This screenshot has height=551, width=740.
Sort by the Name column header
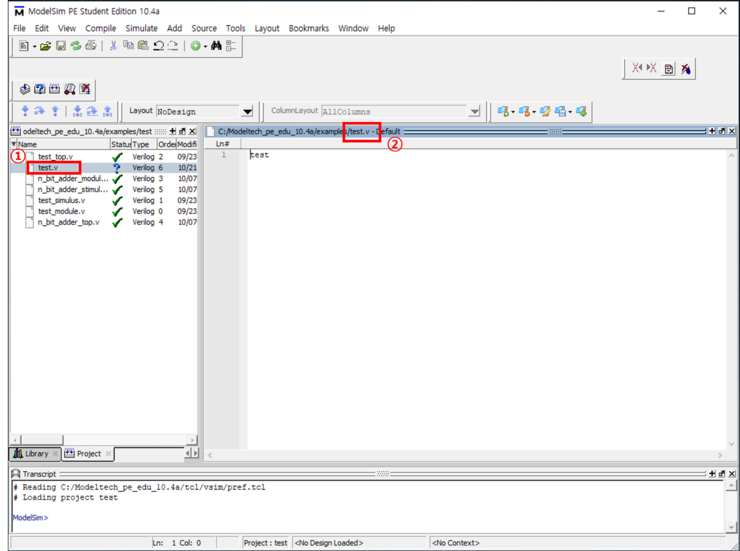63,144
